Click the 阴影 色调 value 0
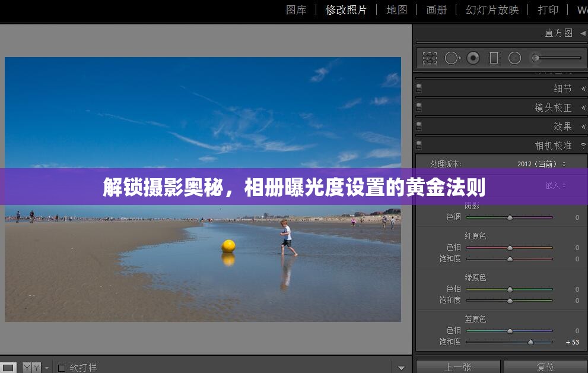 (577, 217)
